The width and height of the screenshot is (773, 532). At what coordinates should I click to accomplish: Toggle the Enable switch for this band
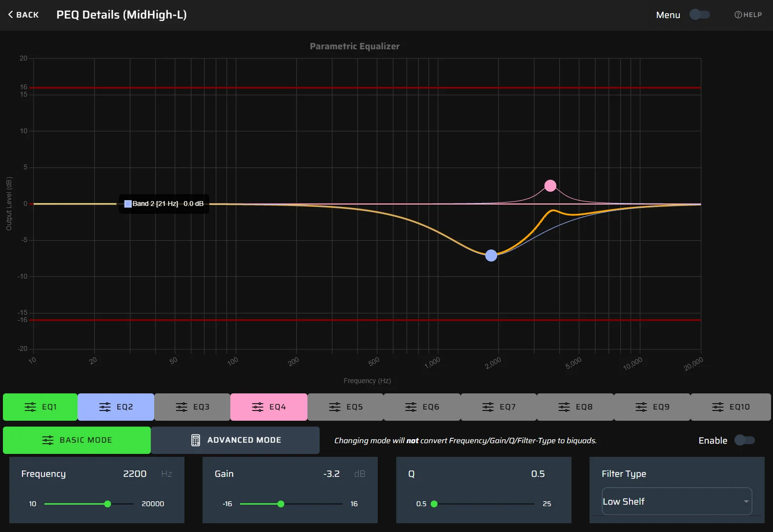point(744,440)
